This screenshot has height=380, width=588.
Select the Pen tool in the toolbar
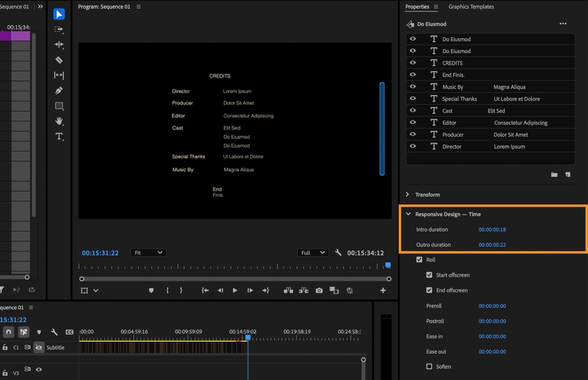point(59,90)
